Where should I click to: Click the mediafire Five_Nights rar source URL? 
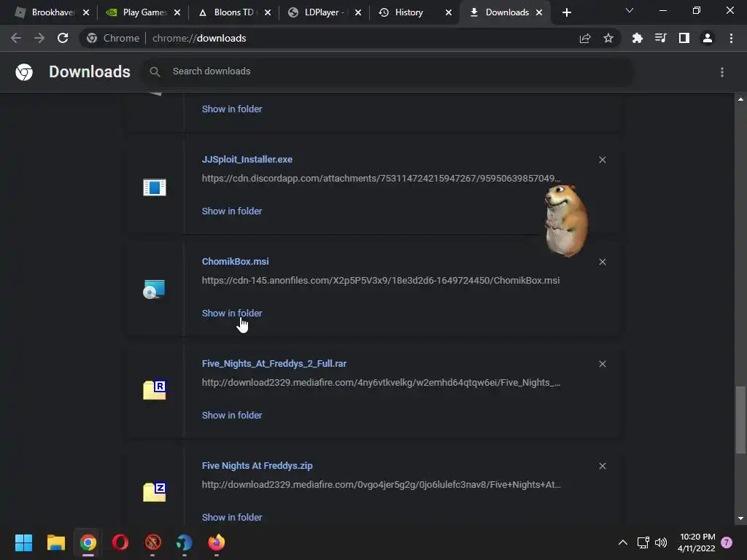[381, 383]
